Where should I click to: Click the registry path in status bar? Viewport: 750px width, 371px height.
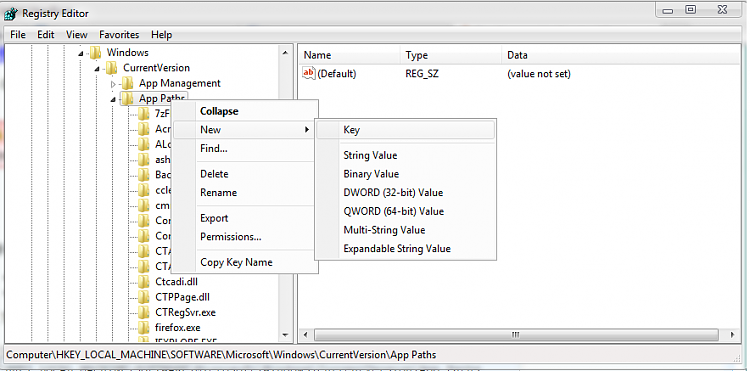point(221,355)
